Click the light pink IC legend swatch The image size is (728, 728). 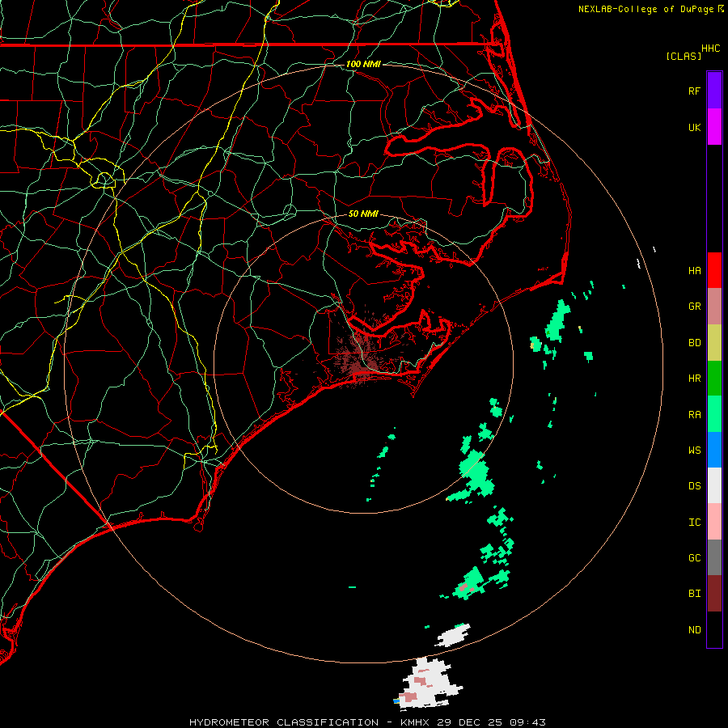pyautogui.click(x=714, y=522)
